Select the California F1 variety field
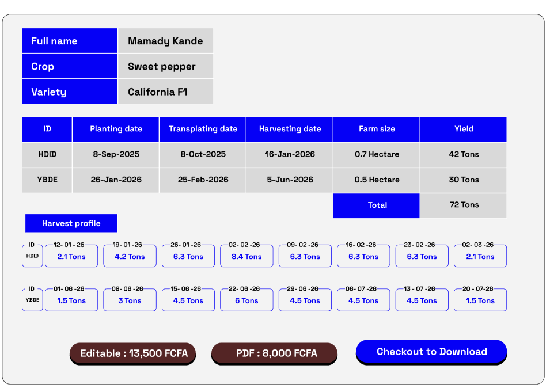The height and width of the screenshot is (392, 550). pos(165,92)
